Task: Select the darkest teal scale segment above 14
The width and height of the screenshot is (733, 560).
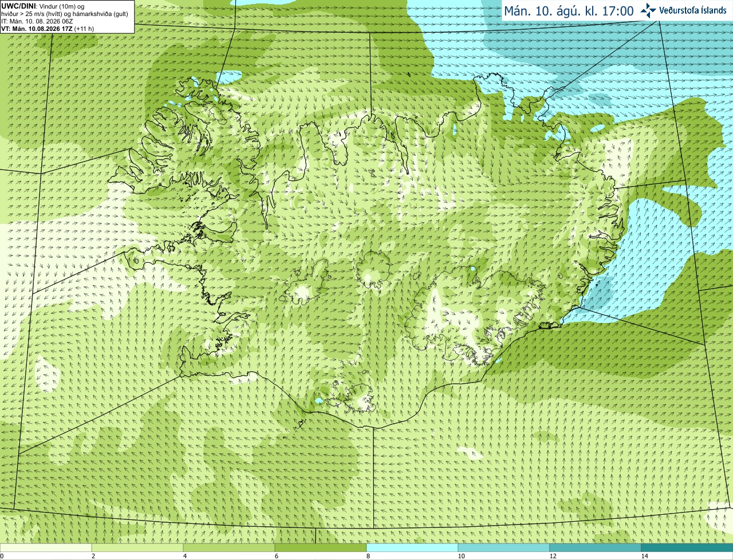Action: (x=687, y=547)
